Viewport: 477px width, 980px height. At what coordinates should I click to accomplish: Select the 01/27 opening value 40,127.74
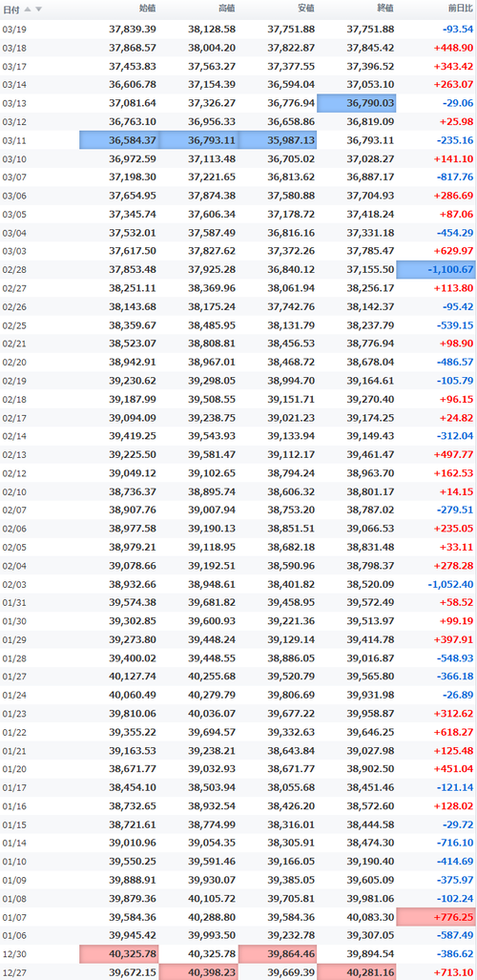tap(133, 677)
